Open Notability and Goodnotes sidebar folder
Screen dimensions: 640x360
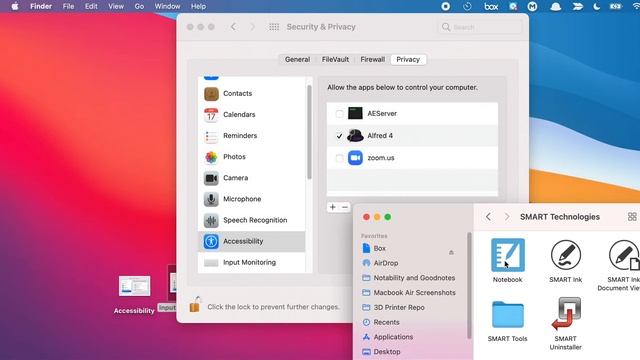409,278
